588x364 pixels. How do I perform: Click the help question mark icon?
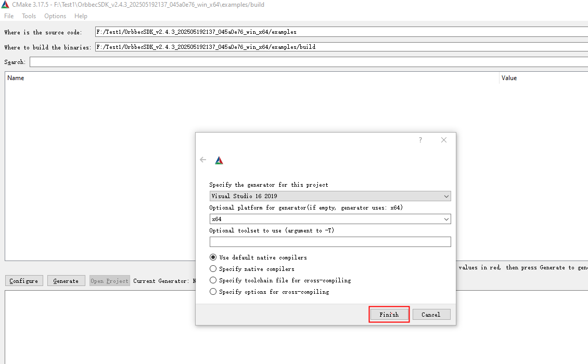point(420,140)
